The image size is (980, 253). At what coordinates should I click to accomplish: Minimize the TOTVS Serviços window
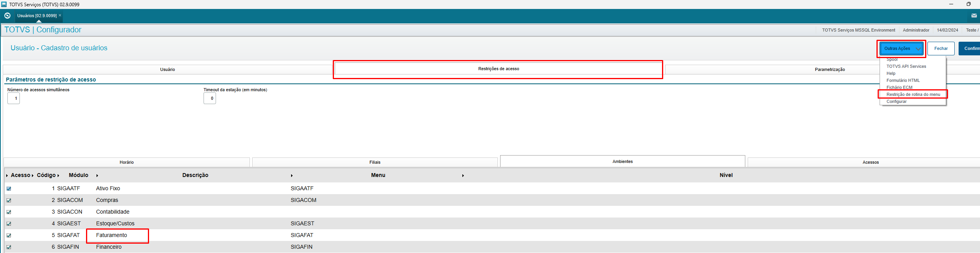(951, 4)
